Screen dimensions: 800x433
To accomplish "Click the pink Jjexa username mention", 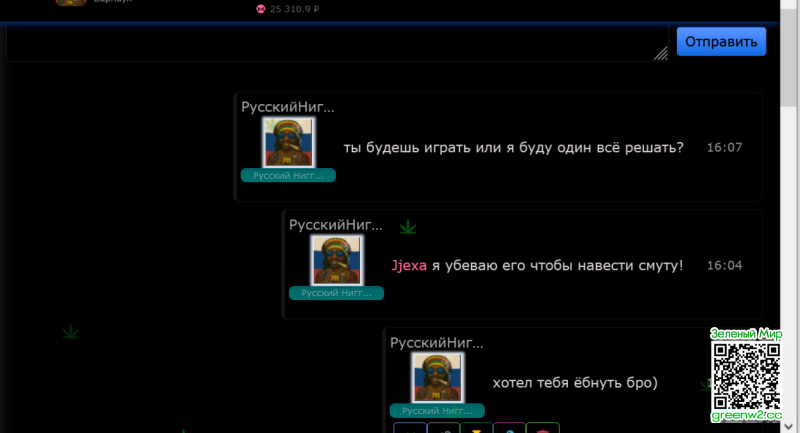I will [408, 265].
